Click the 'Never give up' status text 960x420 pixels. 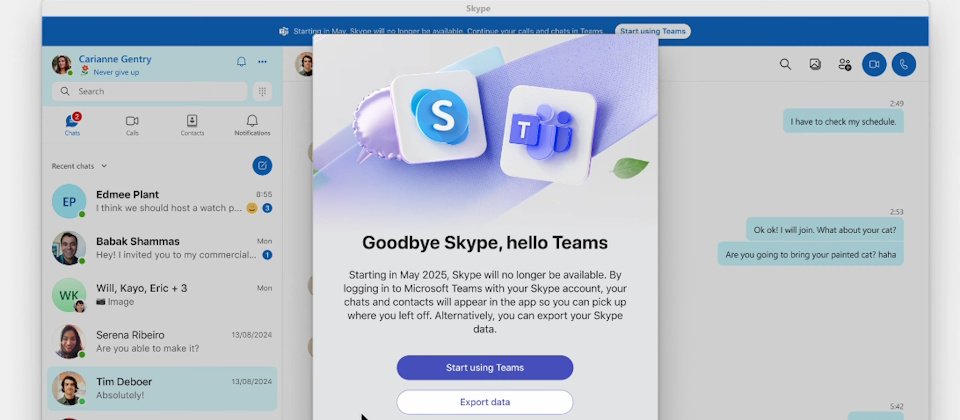tap(116, 72)
